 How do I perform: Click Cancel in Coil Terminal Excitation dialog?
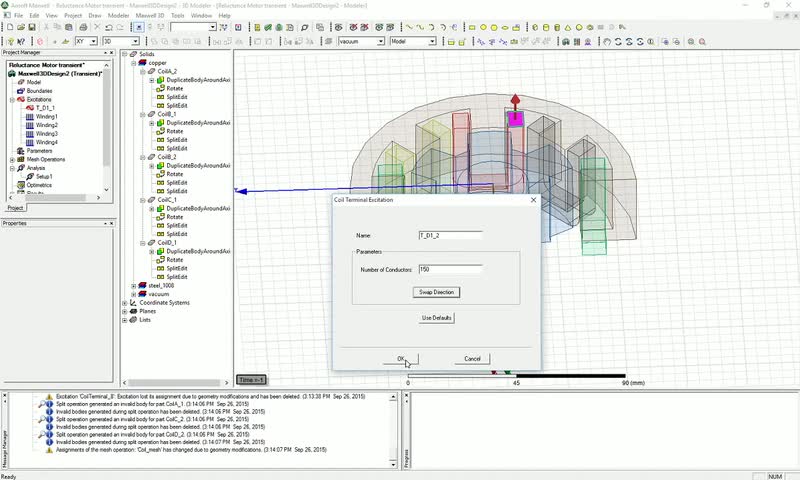coord(472,359)
